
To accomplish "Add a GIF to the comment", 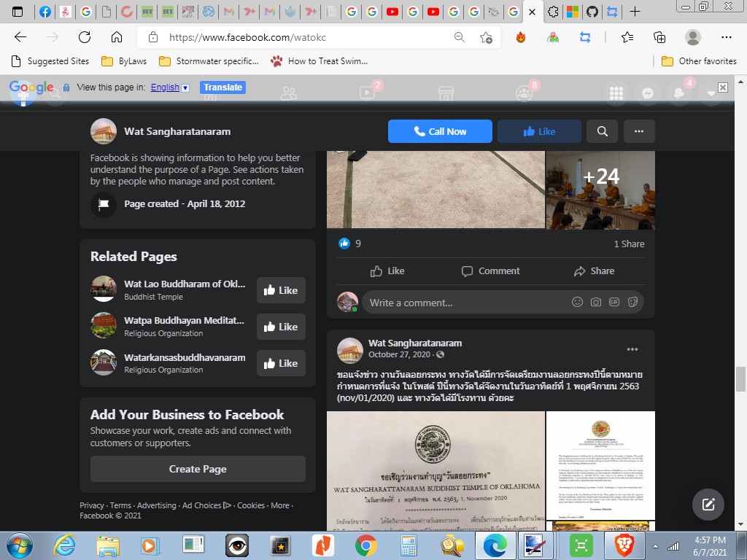I will click(x=614, y=302).
